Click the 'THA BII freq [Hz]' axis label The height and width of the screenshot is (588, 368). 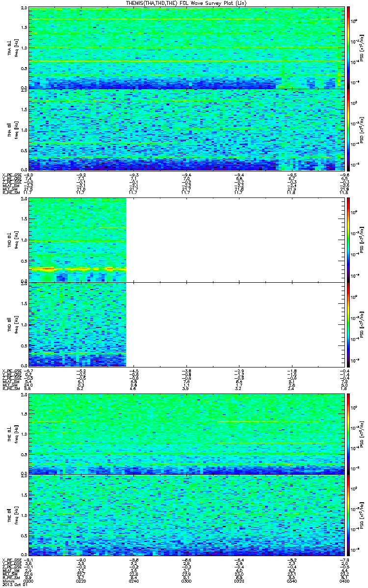[12, 130]
